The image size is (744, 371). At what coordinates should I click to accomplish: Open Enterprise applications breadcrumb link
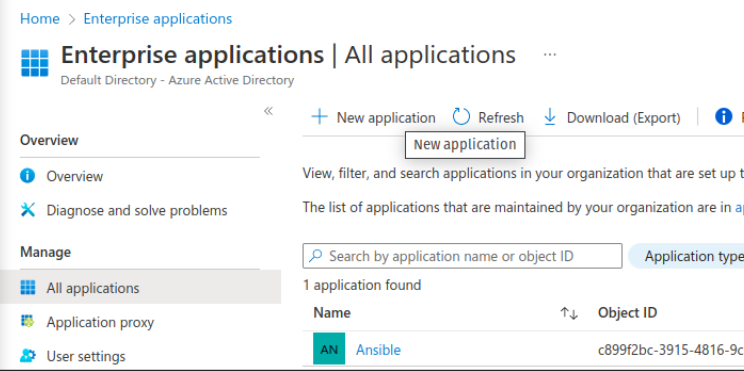[x=158, y=19]
